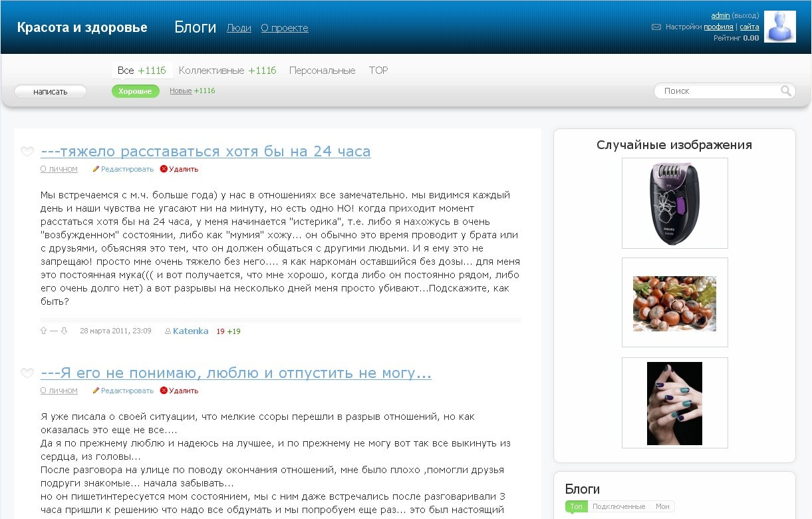Click the post rating '19 +19'

pyautogui.click(x=228, y=331)
